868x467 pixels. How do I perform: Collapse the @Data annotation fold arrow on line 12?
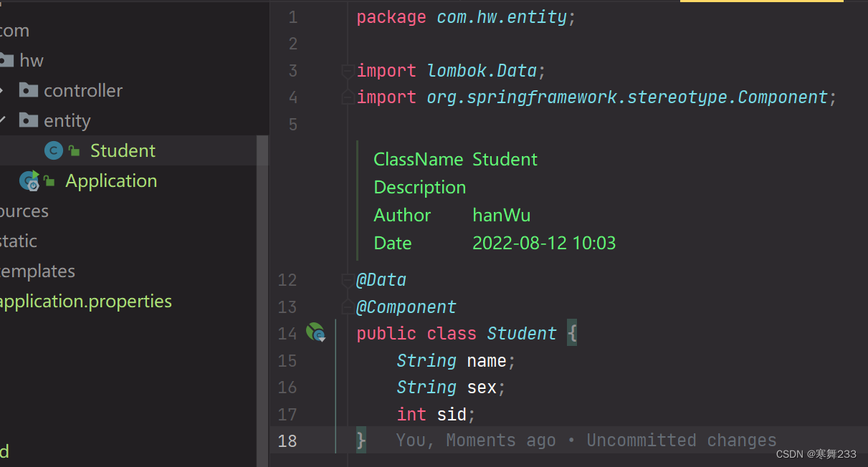(348, 280)
